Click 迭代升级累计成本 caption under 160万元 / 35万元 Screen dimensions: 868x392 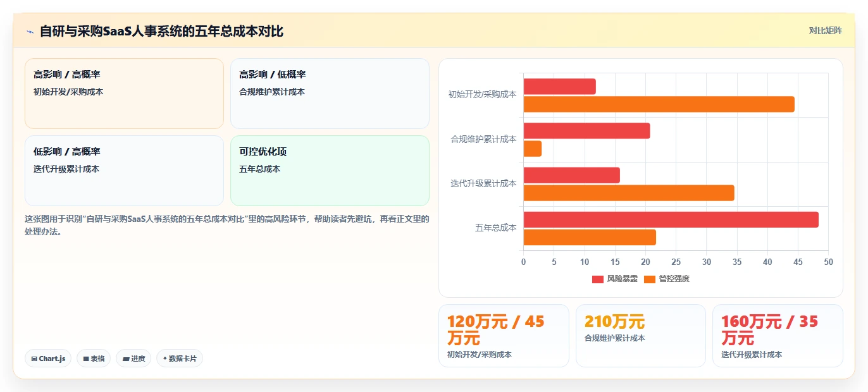(x=752, y=355)
